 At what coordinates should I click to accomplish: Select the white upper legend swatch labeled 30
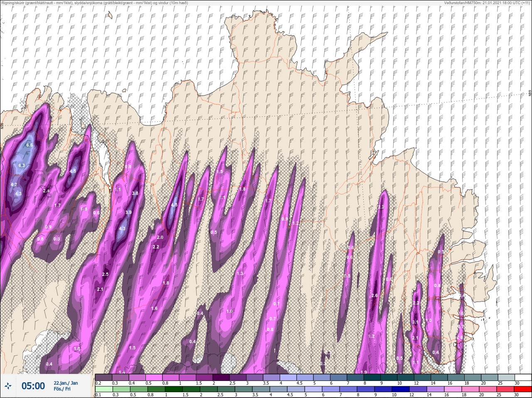[x=523, y=377]
